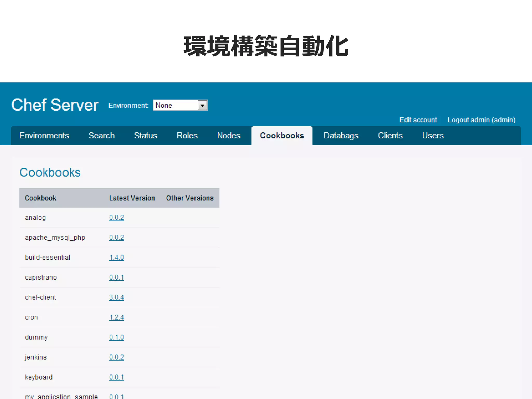Screen dimensions: 532x399
Task: Click the analog cookbook name
Action: coord(35,218)
